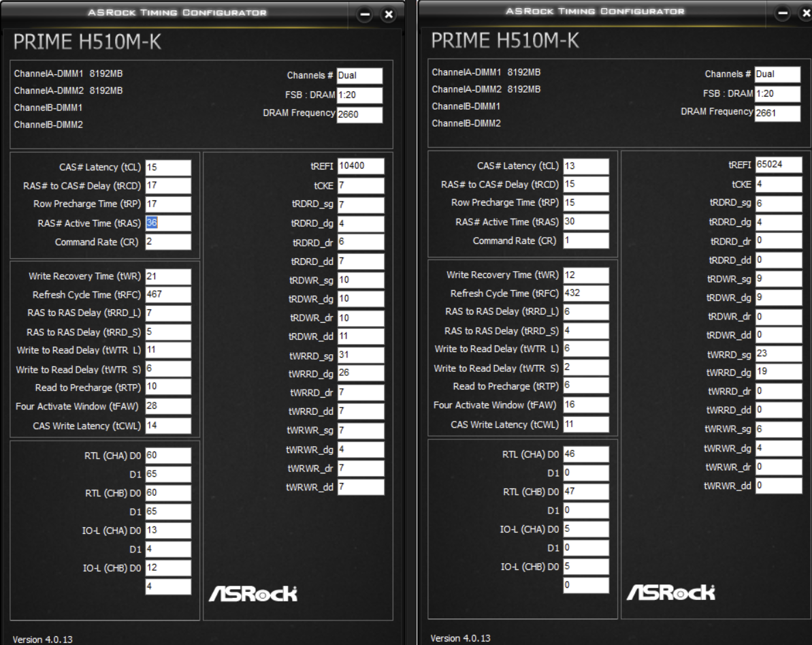Click tRDWR_dd field showing 11 in left window

coord(361,336)
